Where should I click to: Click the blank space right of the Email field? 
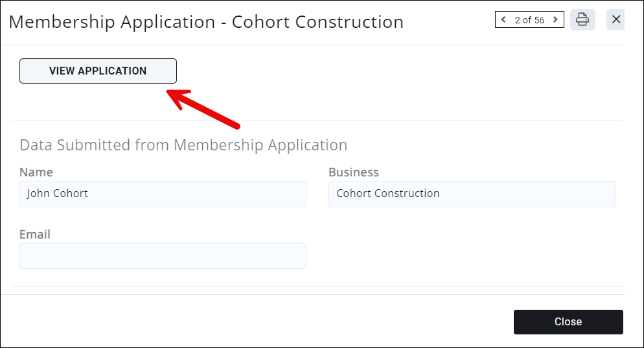click(x=472, y=256)
